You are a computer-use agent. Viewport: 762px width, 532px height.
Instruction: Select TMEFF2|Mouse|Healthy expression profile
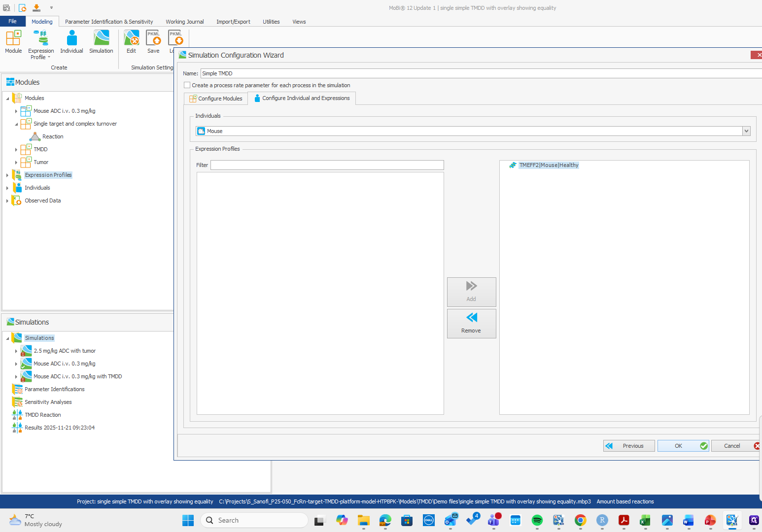pos(548,166)
